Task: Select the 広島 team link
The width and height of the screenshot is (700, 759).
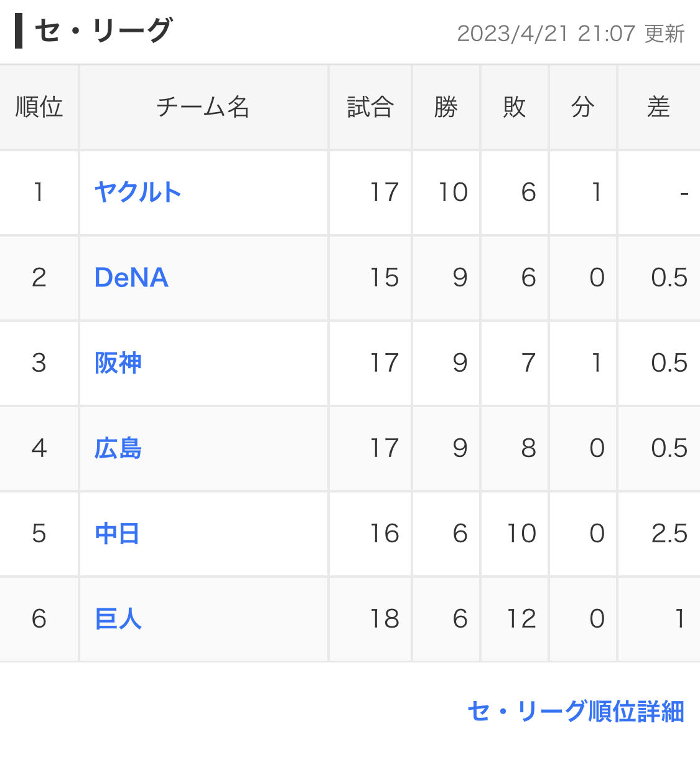Action: tap(118, 448)
